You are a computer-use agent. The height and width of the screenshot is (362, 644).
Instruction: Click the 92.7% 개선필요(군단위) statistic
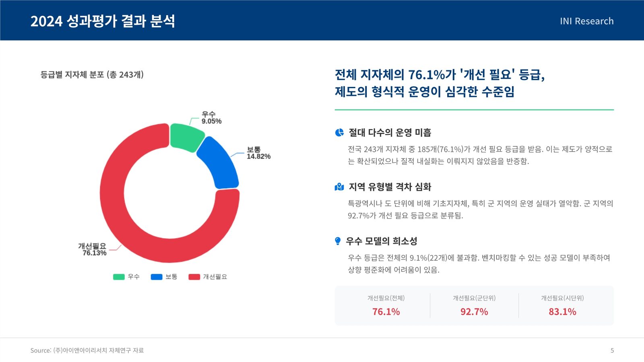point(474,312)
